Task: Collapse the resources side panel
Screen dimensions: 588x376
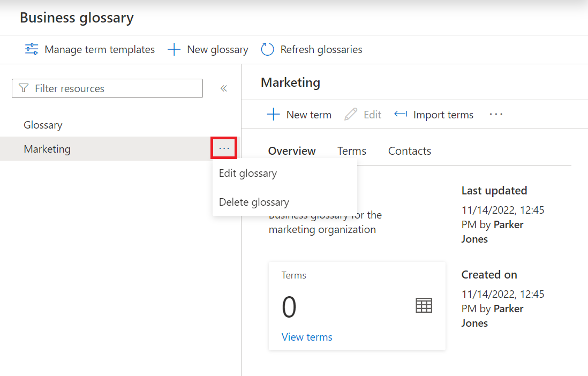Action: click(224, 88)
